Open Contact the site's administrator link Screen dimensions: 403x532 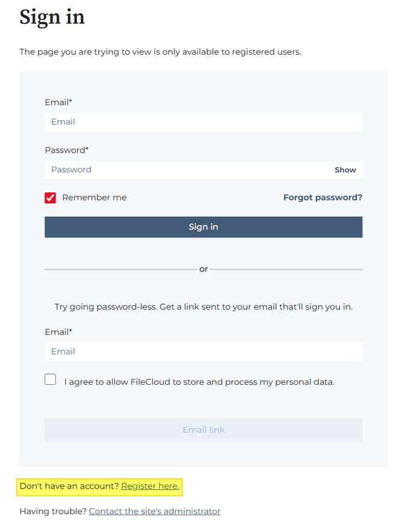coord(155,512)
